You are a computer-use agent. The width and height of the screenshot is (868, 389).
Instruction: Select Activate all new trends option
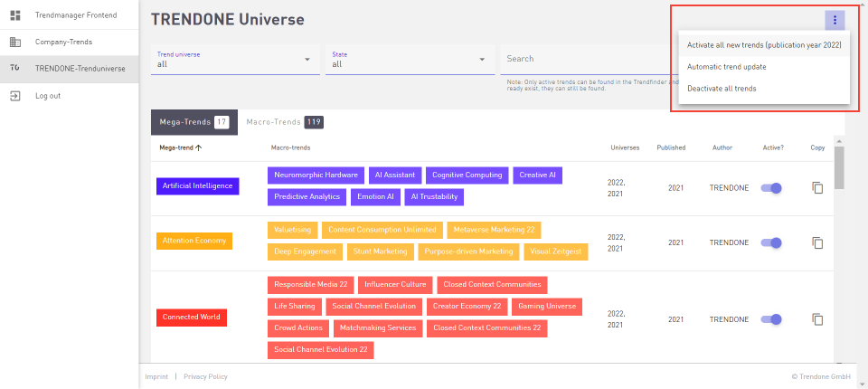click(764, 45)
